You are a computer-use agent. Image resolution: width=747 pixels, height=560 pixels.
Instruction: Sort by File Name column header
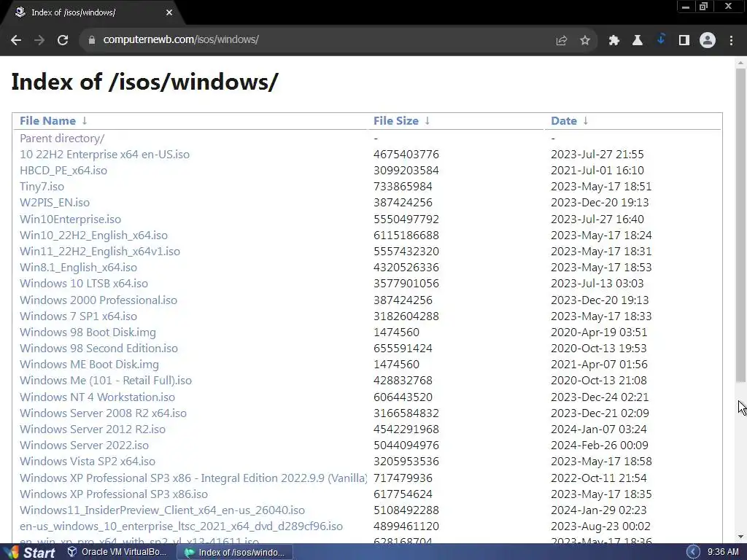(x=47, y=121)
